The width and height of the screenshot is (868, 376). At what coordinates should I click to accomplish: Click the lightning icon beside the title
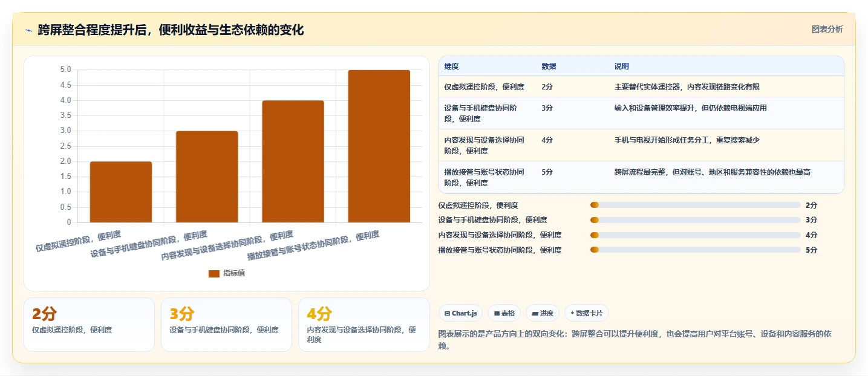point(28,30)
